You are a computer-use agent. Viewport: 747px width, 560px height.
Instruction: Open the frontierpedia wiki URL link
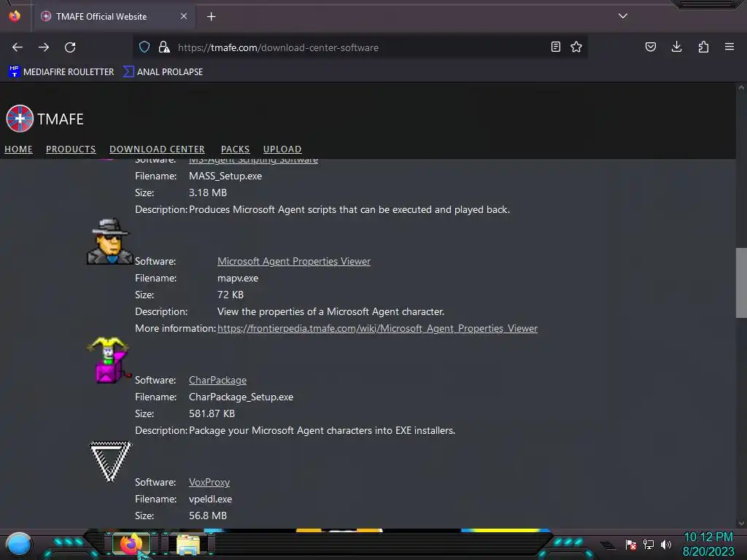click(x=377, y=329)
